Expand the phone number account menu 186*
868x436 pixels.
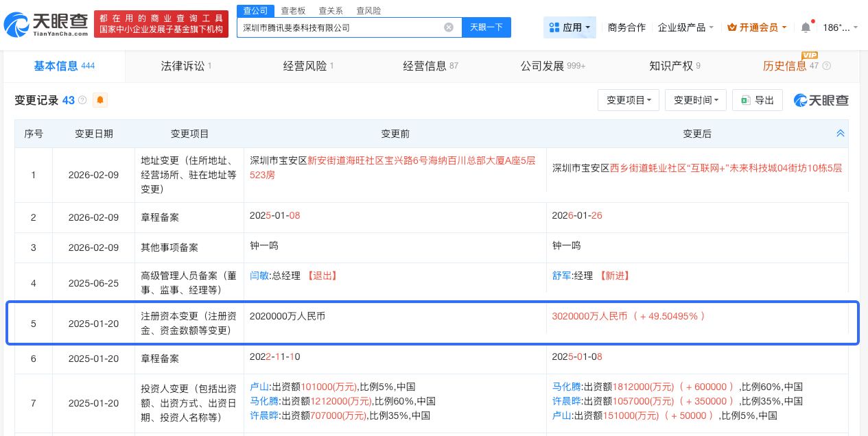tap(840, 27)
